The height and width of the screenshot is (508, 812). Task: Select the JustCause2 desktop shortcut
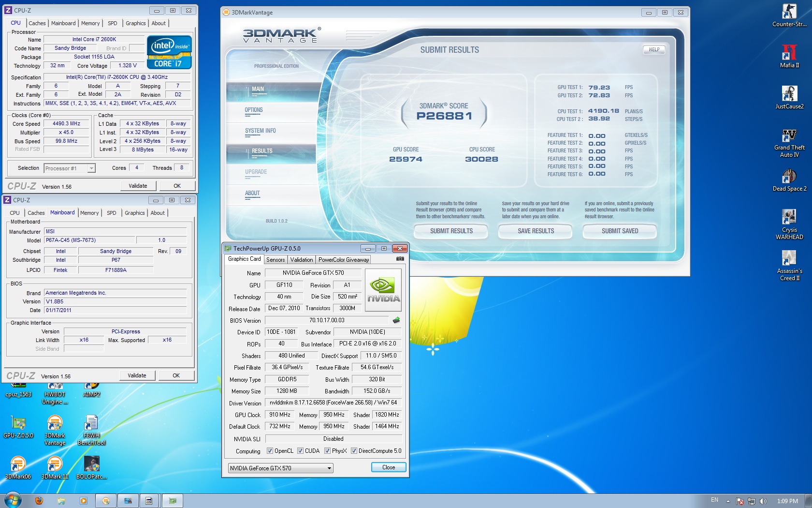(789, 97)
